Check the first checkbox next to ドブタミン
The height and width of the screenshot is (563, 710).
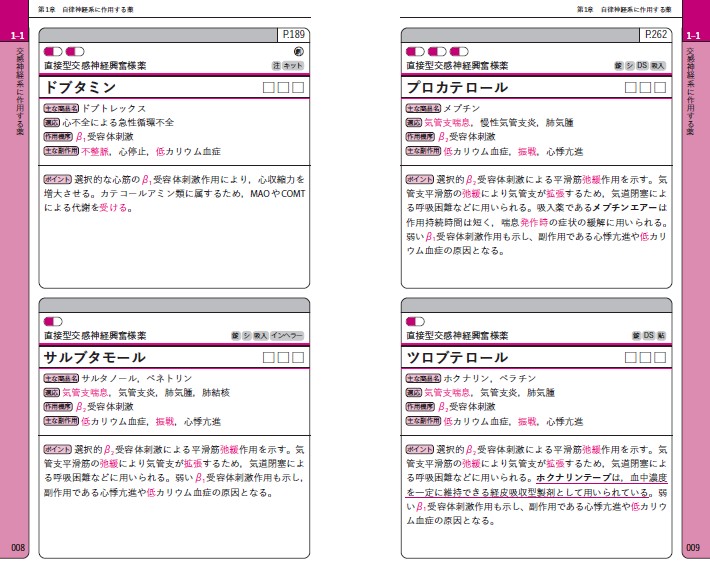pos(268,88)
